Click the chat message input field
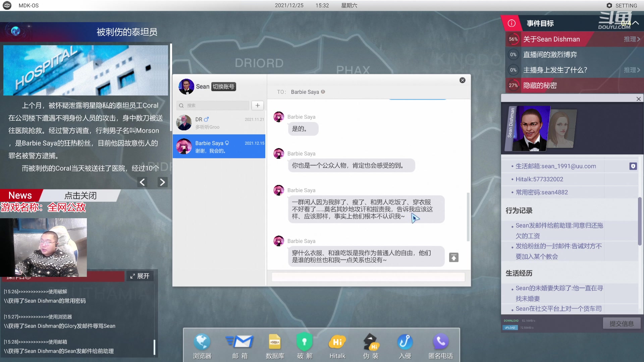The height and width of the screenshot is (362, 644). click(368, 277)
